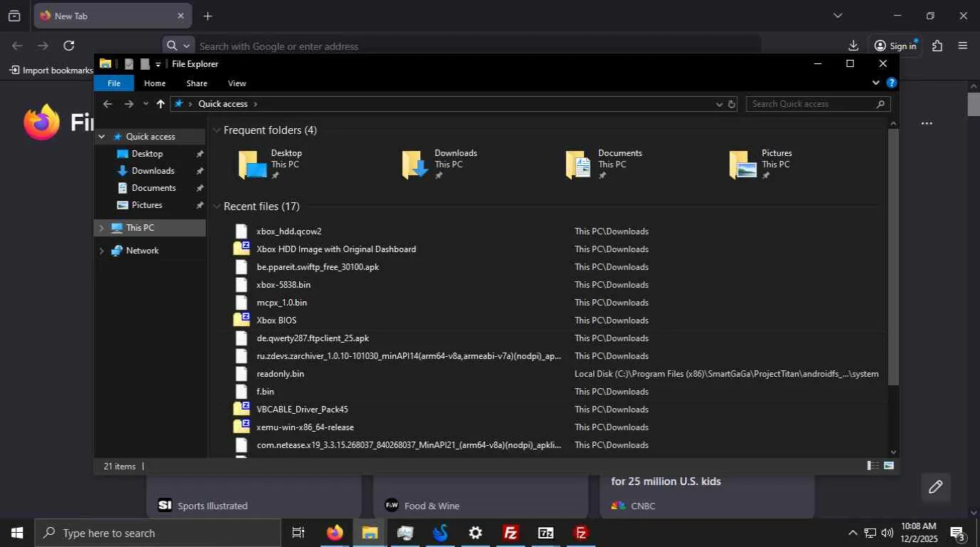Viewport: 980px width, 547px height.
Task: Open Firefox Downloads panel icon
Action: [853, 46]
